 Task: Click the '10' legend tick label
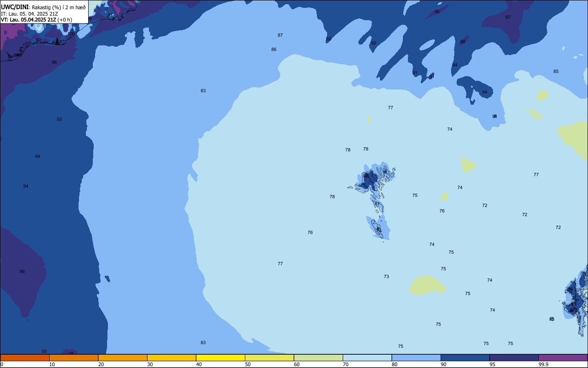[52, 364]
